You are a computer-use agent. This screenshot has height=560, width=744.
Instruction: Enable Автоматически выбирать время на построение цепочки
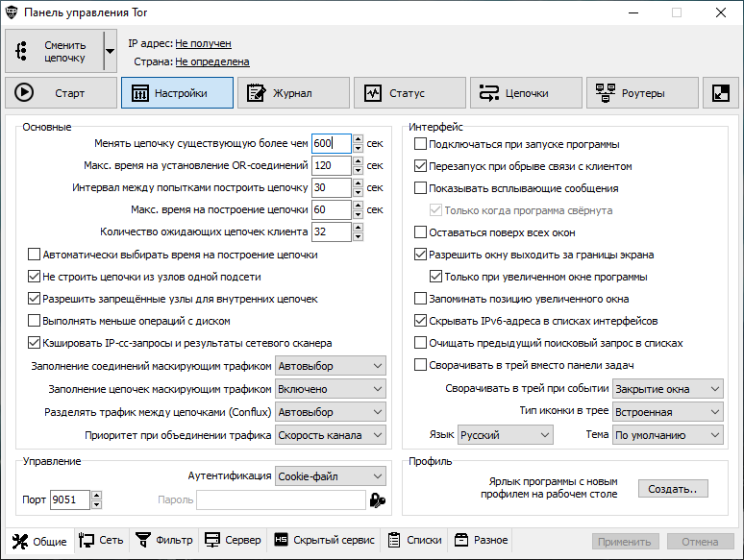(x=35, y=255)
